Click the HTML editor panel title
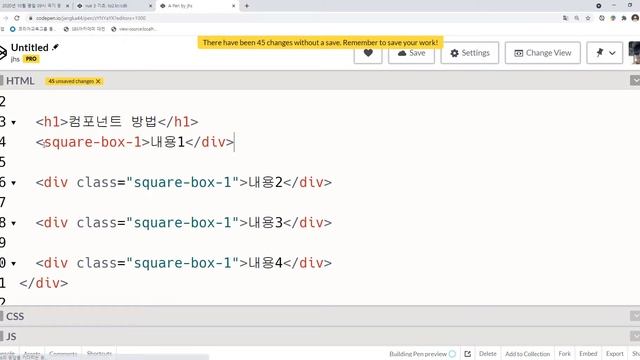Screen dimensions: 640x360 [20, 81]
